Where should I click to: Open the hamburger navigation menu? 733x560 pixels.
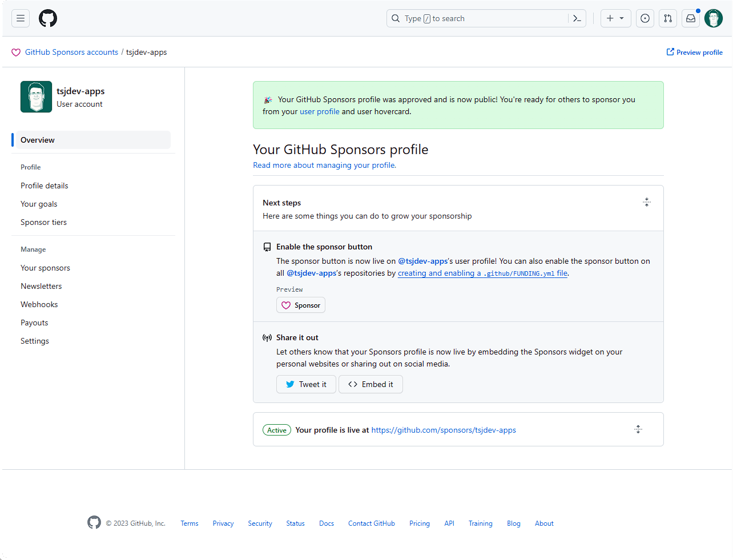click(x=21, y=18)
